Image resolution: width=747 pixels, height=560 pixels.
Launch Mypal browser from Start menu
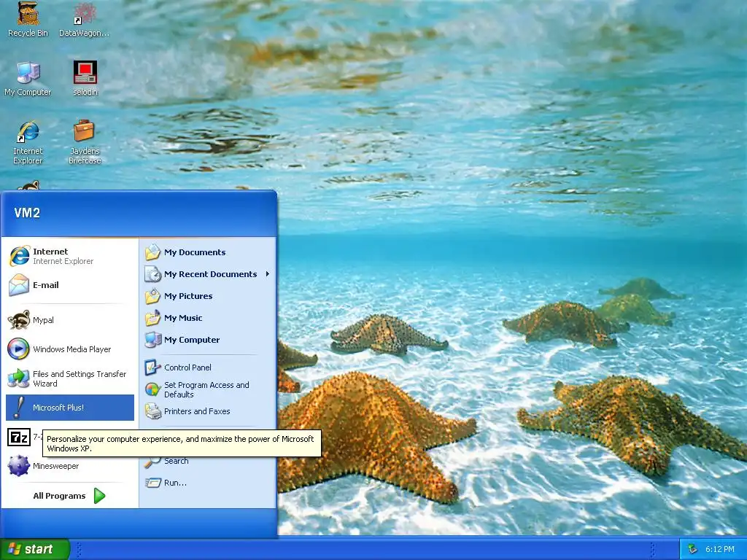[x=70, y=320]
